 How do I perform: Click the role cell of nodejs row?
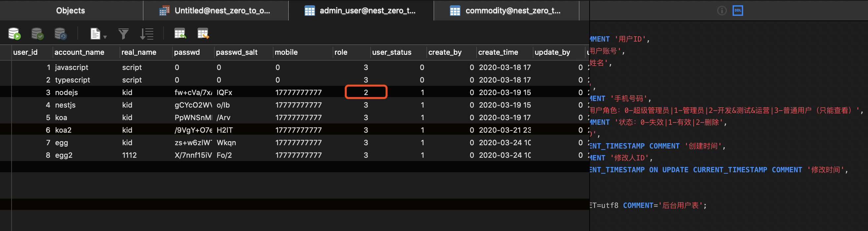coord(366,92)
